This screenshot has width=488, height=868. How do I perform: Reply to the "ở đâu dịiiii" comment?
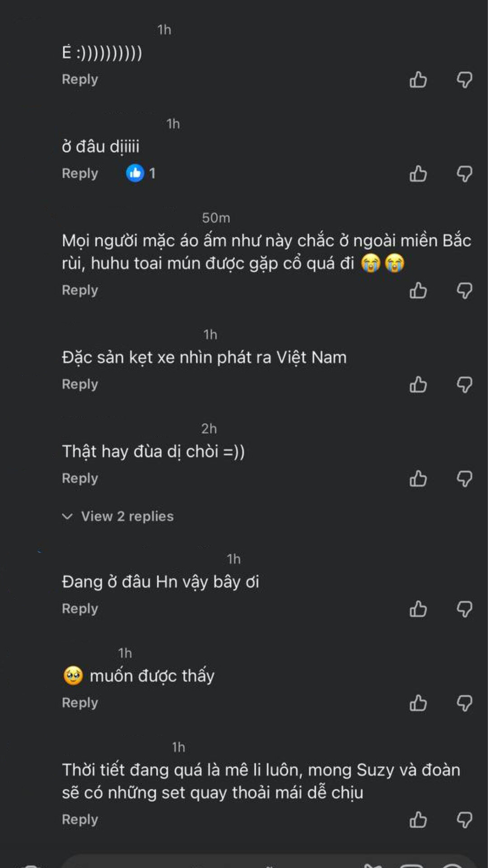coord(80,174)
